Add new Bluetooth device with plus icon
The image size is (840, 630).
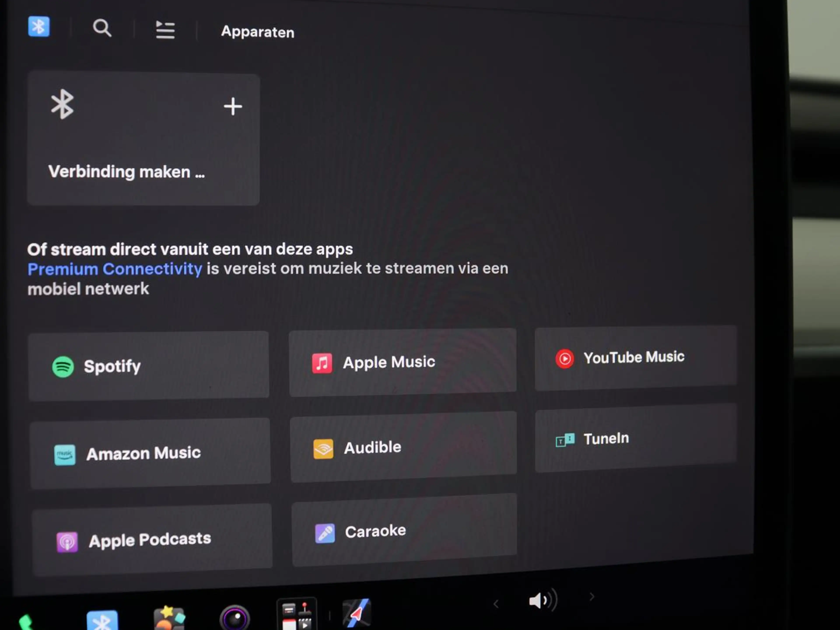point(233,106)
